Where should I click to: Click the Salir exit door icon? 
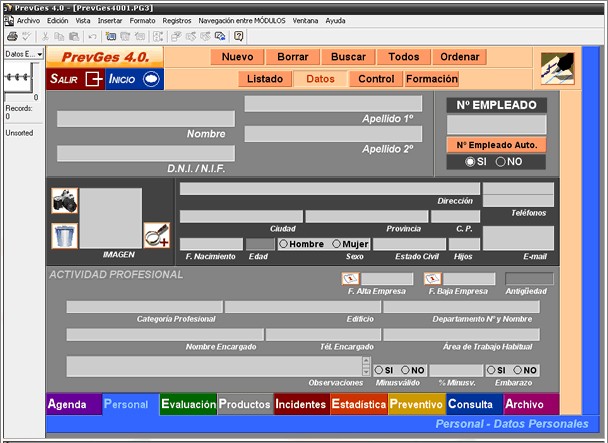pos(94,79)
